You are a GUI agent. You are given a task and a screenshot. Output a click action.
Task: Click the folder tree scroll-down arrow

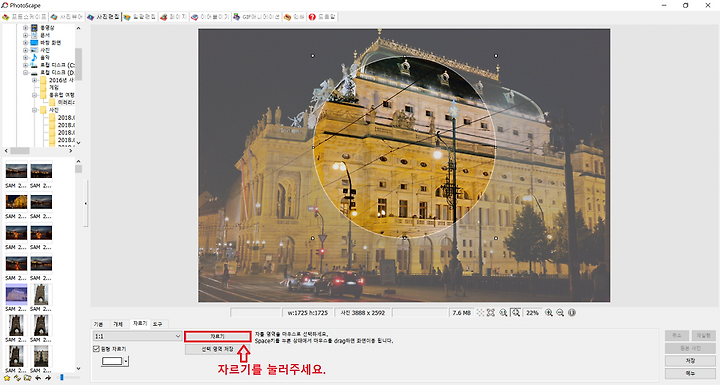pos(78,143)
